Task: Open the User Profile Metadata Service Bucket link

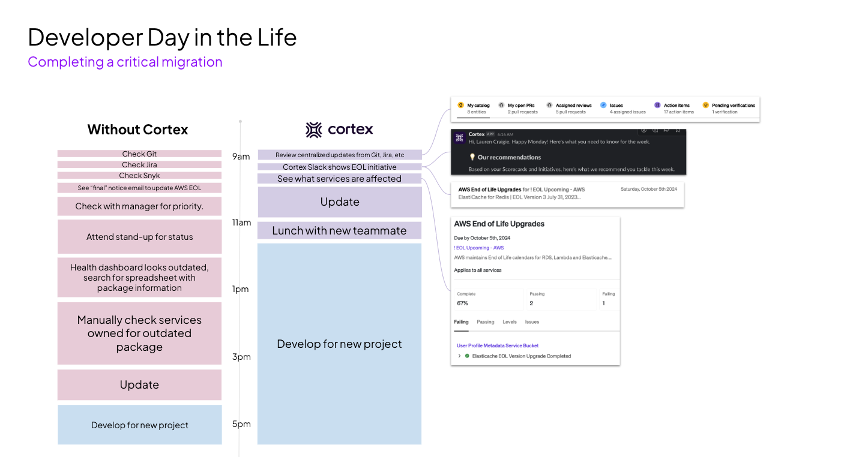Action: point(497,345)
